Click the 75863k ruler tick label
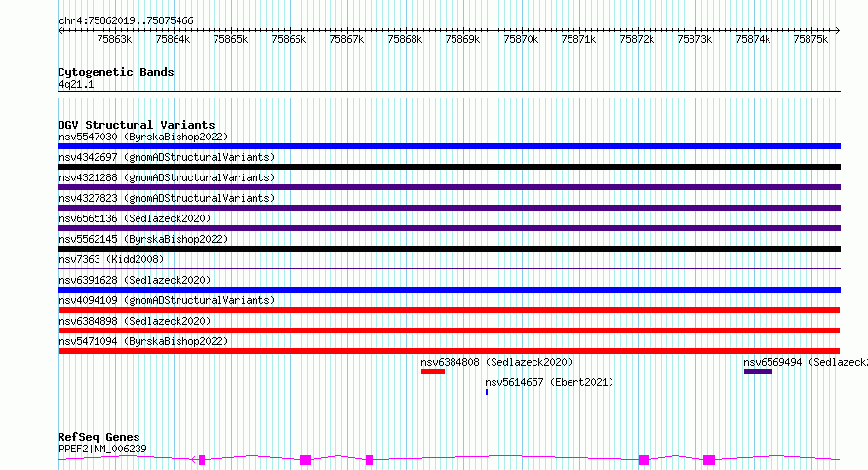 114,39
